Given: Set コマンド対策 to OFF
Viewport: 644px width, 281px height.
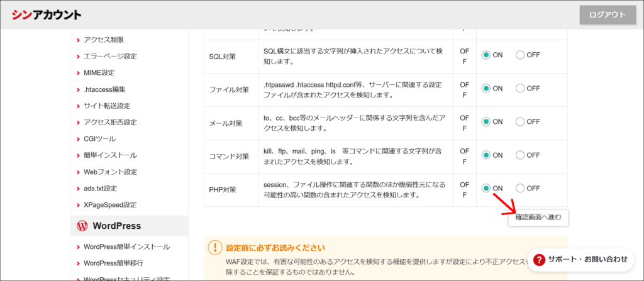Looking at the screenshot, I should tap(520, 155).
